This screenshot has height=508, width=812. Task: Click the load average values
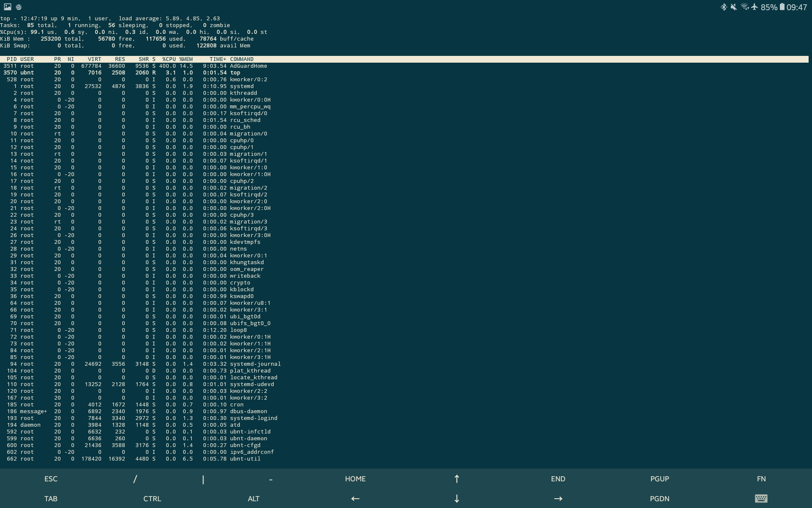point(193,19)
